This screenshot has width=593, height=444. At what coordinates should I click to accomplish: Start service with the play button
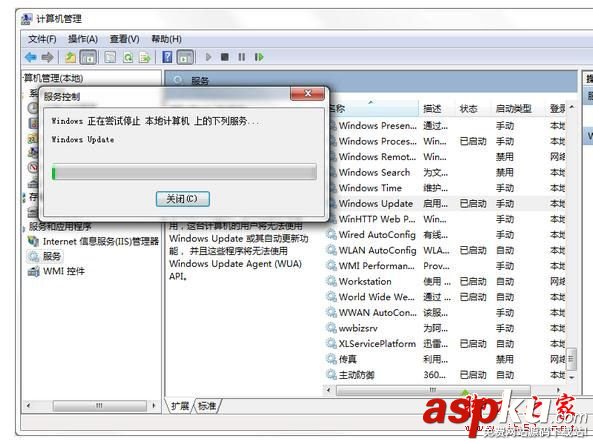(x=208, y=57)
